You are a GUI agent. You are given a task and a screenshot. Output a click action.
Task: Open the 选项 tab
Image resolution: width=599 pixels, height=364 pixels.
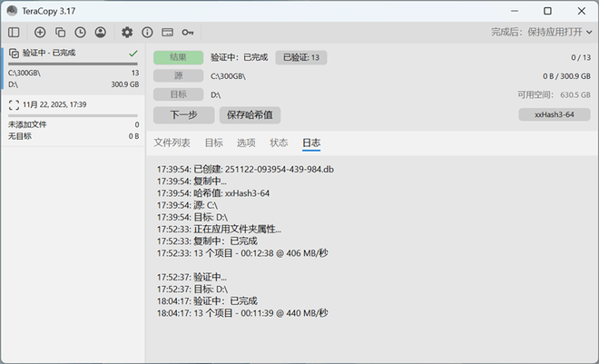[x=246, y=143]
